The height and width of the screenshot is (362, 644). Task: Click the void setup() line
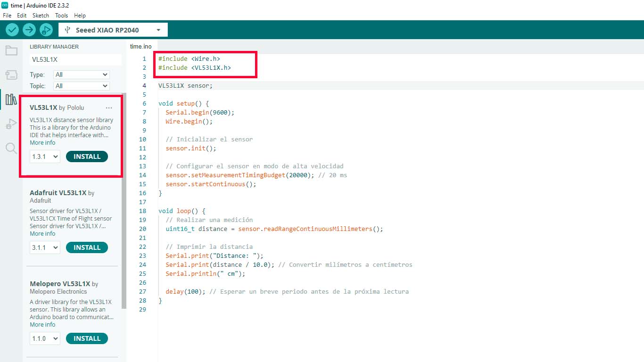tap(183, 104)
